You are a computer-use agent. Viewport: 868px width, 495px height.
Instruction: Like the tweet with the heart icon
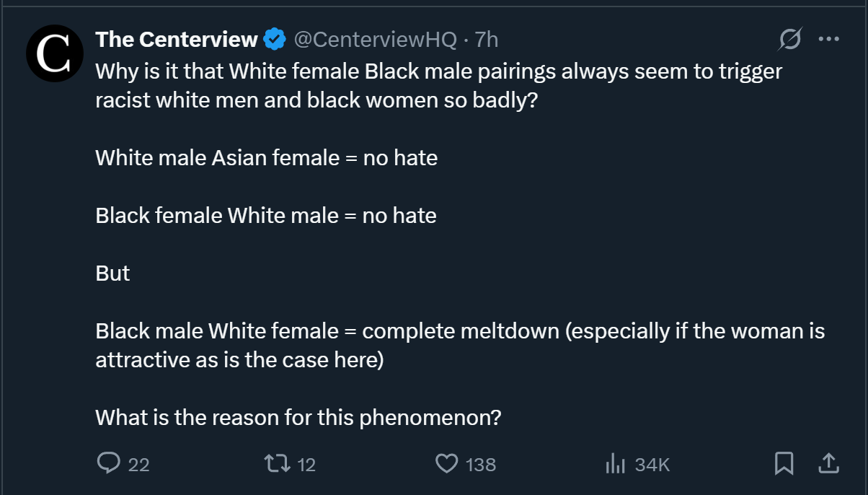click(x=448, y=463)
